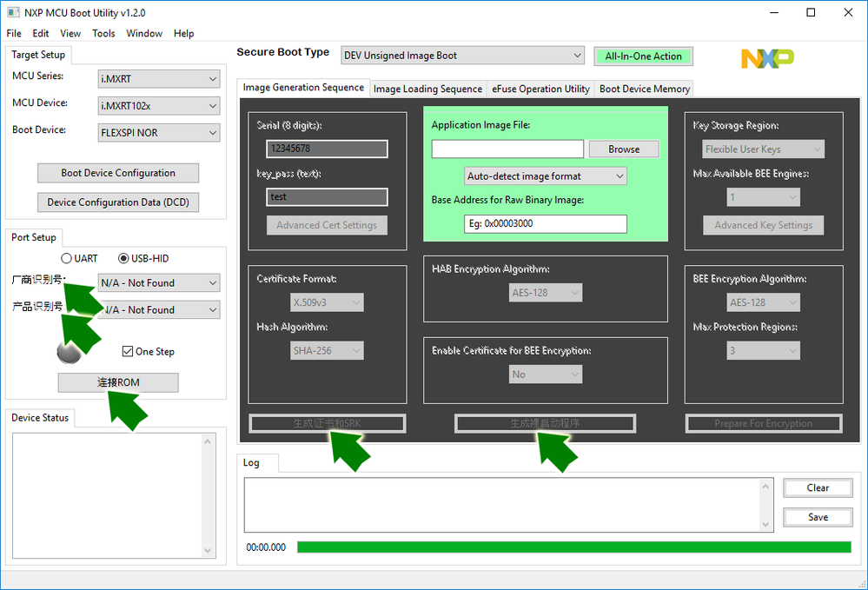The width and height of the screenshot is (868, 590).
Task: Open the BEE Encryption Algorithm dropdown
Action: coord(763,302)
